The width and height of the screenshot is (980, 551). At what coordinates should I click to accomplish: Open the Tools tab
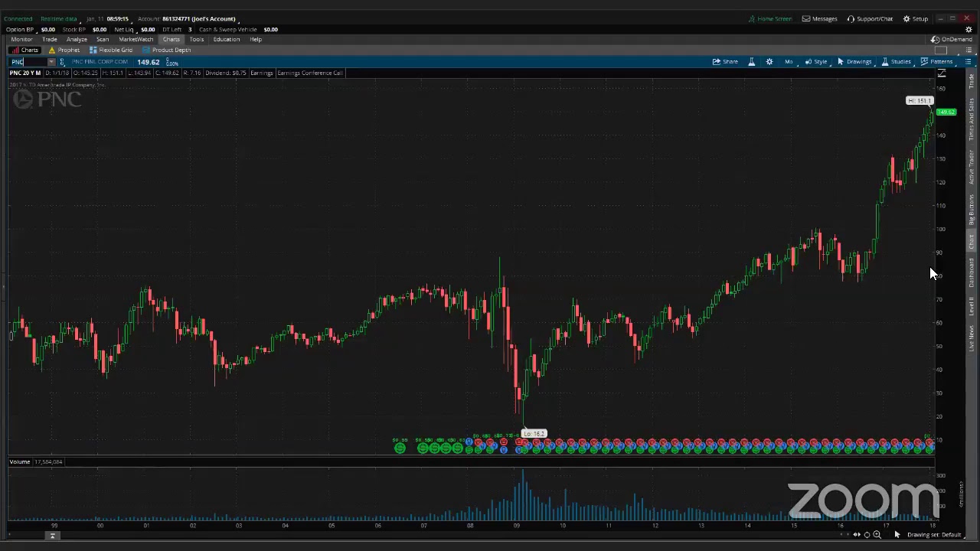[197, 39]
